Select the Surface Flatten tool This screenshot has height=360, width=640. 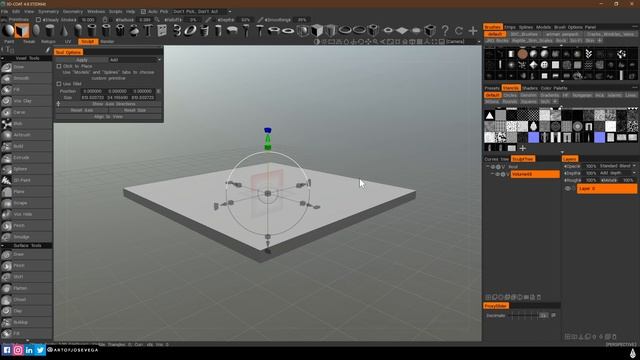26,288
